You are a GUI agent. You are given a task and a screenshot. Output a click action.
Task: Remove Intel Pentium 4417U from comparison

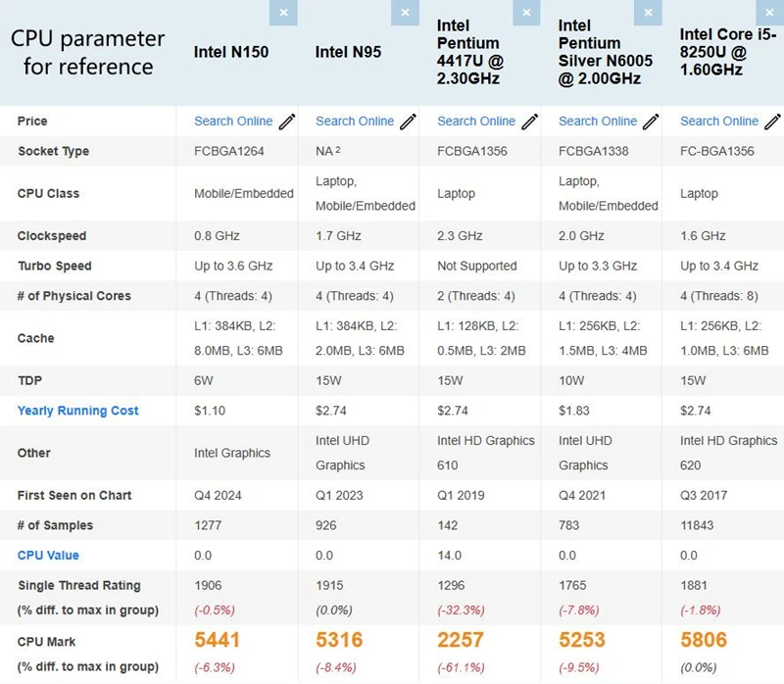[526, 12]
